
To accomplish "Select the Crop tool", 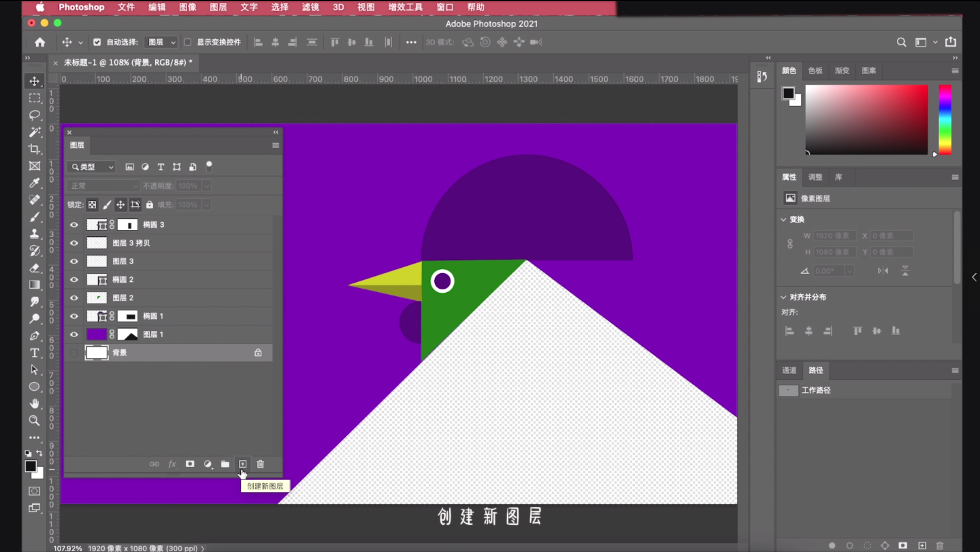I will pyautogui.click(x=35, y=149).
